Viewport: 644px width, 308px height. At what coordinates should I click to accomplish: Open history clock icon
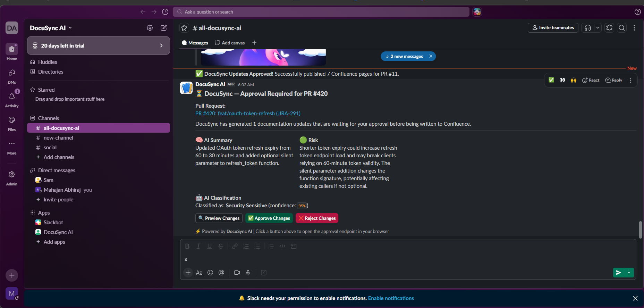(x=165, y=12)
